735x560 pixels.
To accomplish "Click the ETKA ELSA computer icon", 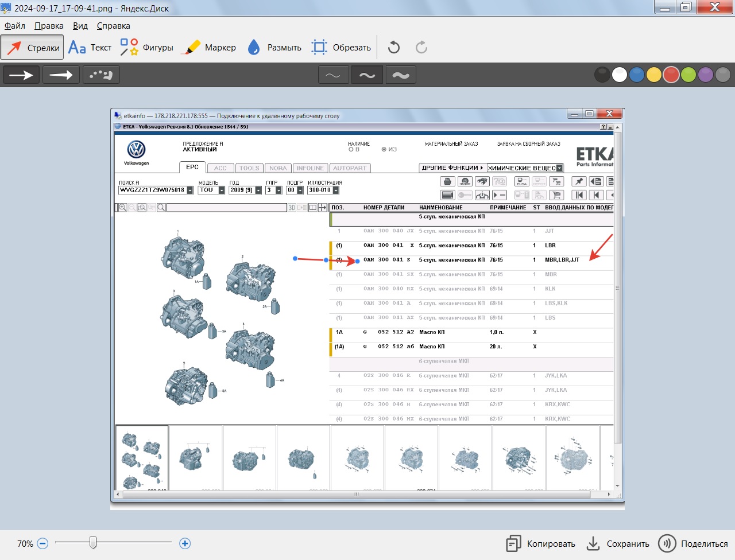I will pos(522,181).
